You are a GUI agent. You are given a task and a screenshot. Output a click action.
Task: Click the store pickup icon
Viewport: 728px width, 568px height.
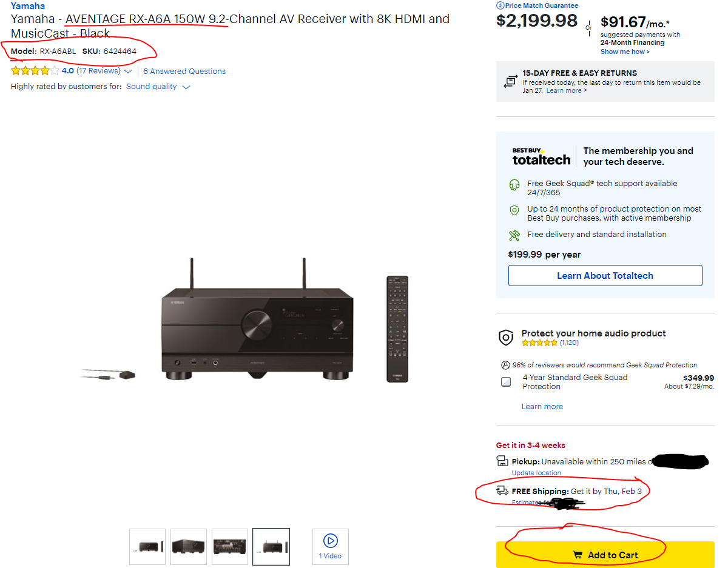point(502,461)
